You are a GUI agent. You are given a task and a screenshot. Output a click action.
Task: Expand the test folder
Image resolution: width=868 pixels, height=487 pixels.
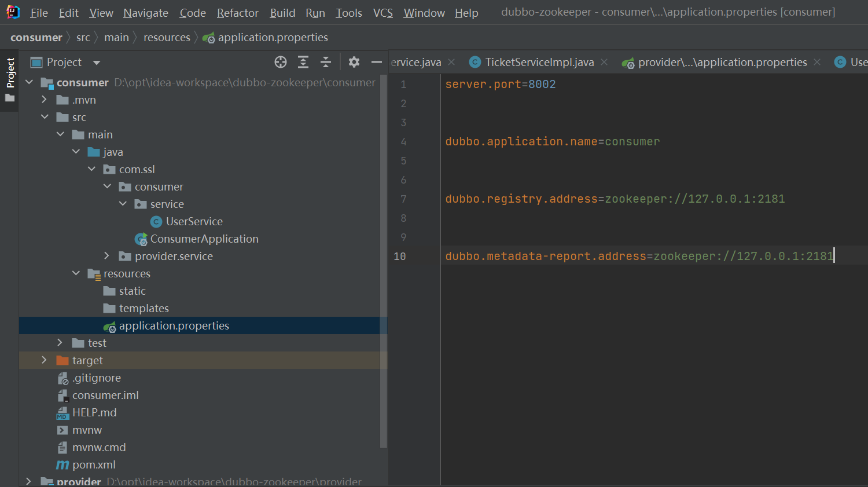60,343
